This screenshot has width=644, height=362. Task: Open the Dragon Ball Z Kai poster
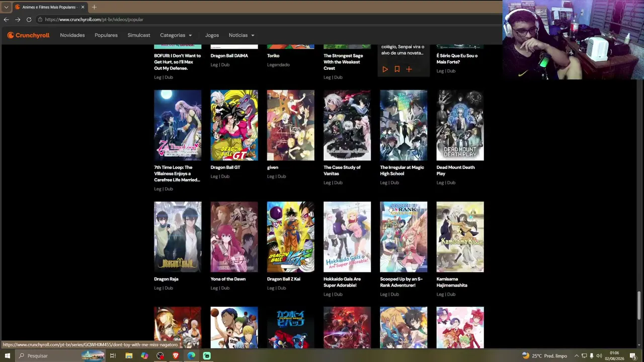(290, 237)
